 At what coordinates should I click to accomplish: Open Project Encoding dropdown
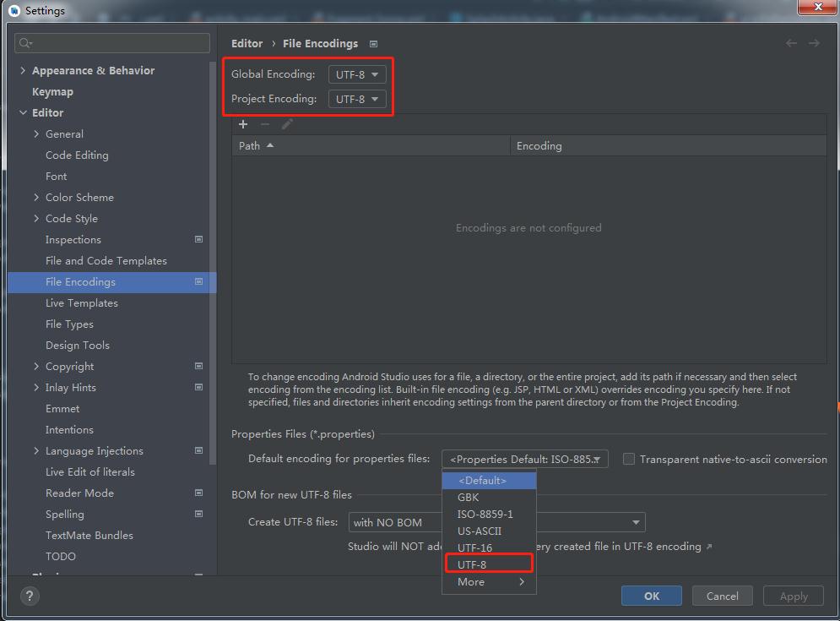click(357, 99)
